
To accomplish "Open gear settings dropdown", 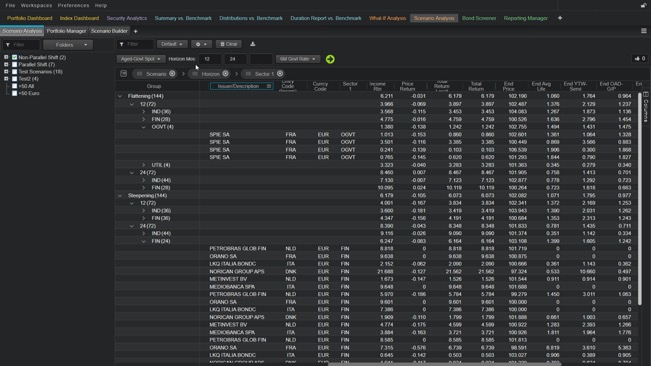I will (201, 44).
